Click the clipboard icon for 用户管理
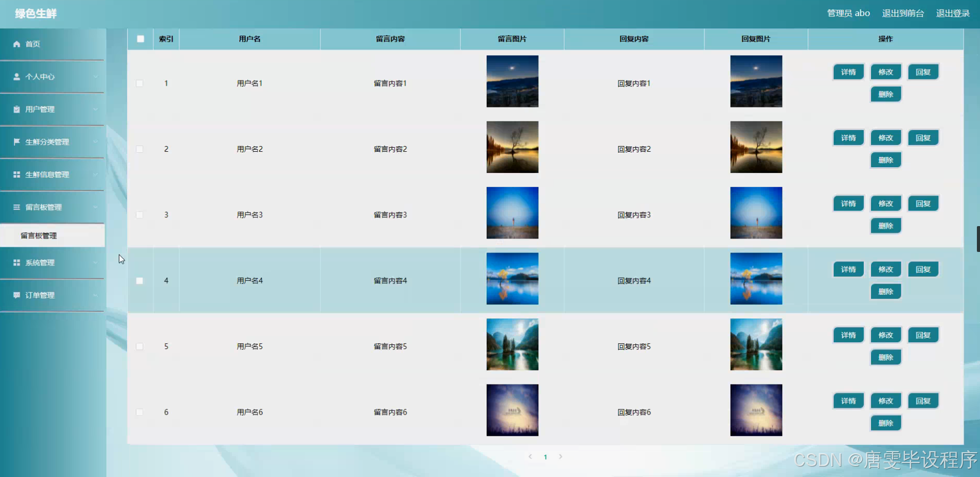 point(17,109)
